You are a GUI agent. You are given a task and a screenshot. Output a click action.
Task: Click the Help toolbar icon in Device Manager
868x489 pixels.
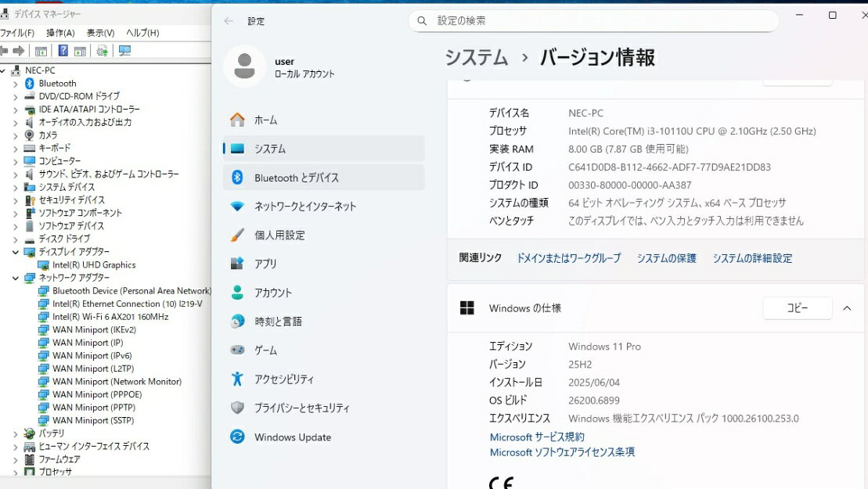(x=63, y=51)
